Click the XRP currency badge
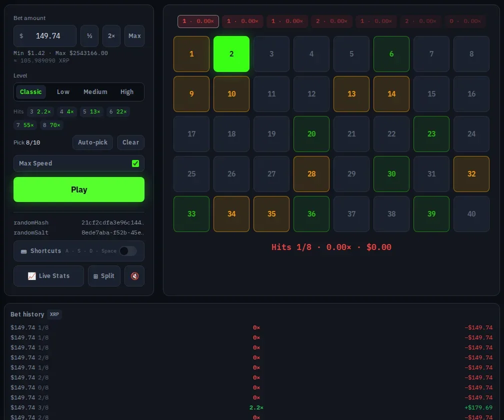The width and height of the screenshot is (504, 420). tap(54, 314)
